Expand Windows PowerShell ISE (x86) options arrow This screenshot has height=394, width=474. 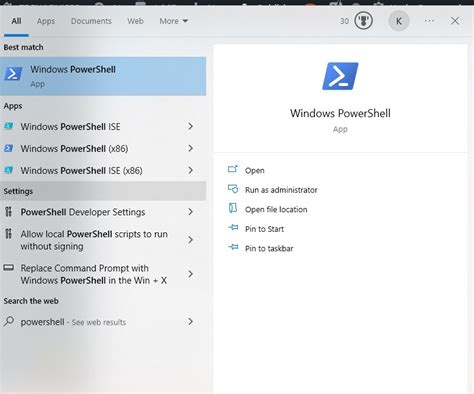point(190,170)
